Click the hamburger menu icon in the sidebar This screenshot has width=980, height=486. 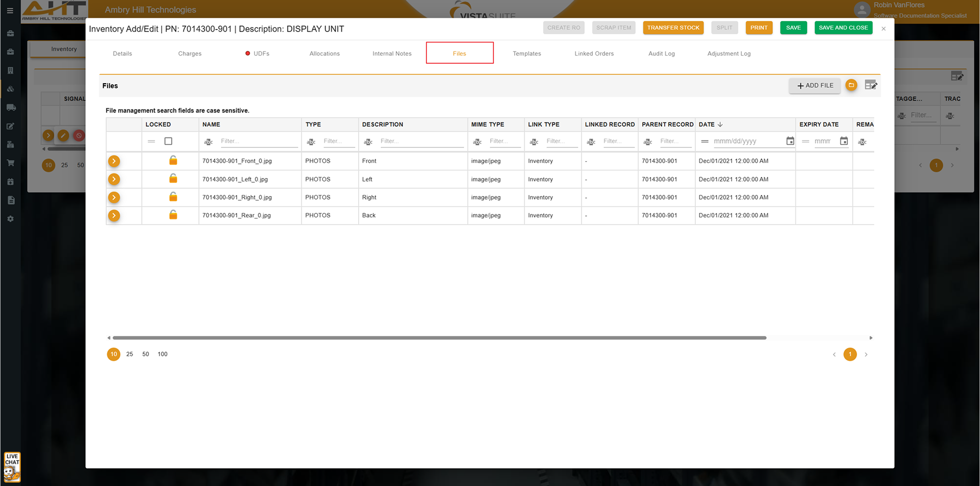click(x=10, y=11)
